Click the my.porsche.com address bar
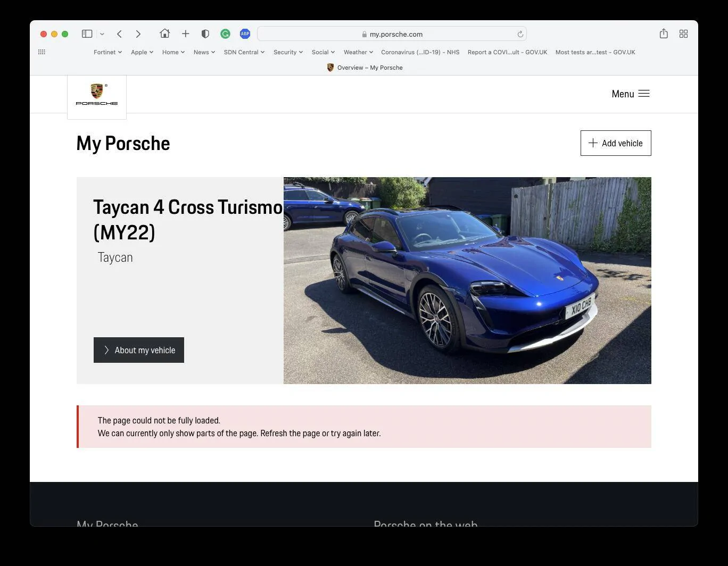Viewport: 728px width, 566px height. click(x=392, y=34)
